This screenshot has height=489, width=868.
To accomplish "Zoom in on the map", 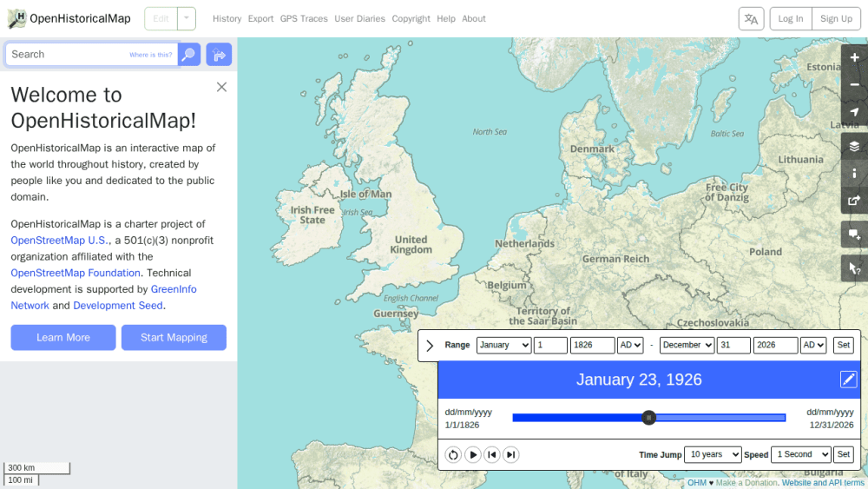I will 854,57.
